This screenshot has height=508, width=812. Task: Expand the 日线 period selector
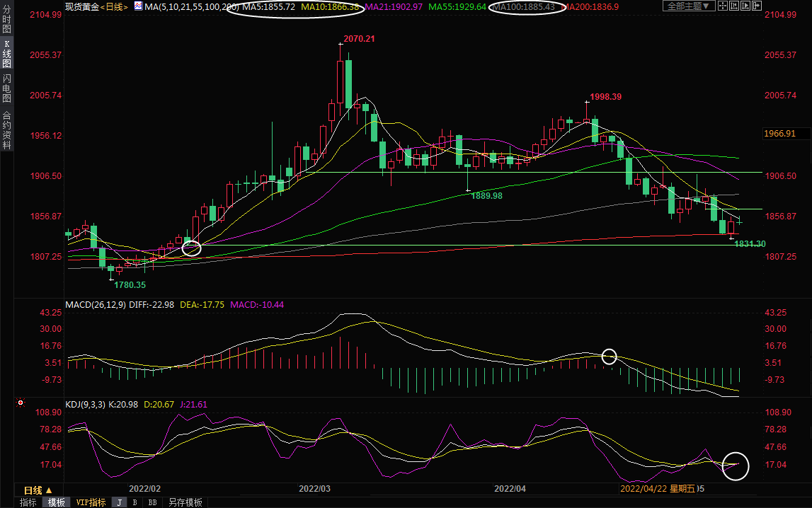click(x=38, y=490)
